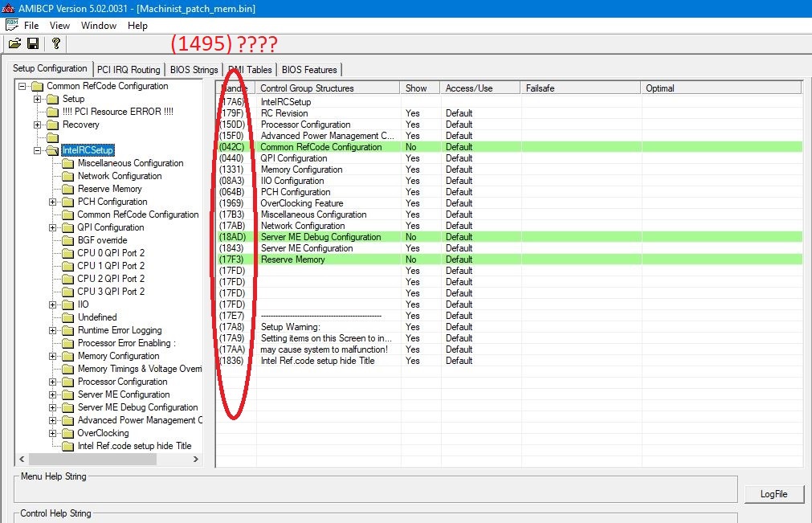The image size is (812, 523).
Task: Select the IIO Configuration table row
Action: tap(509, 181)
